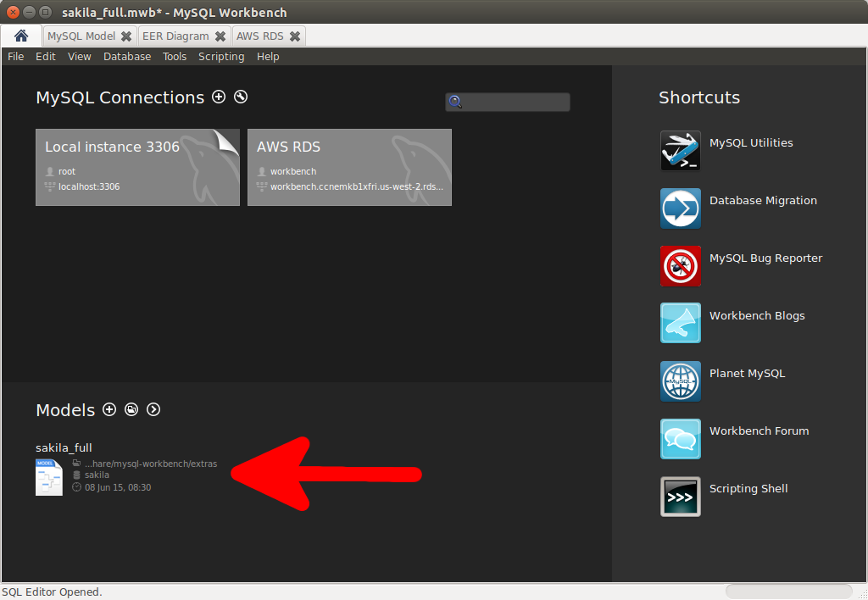This screenshot has height=600, width=868.
Task: Switch to the EER Diagram tab
Action: [x=175, y=36]
